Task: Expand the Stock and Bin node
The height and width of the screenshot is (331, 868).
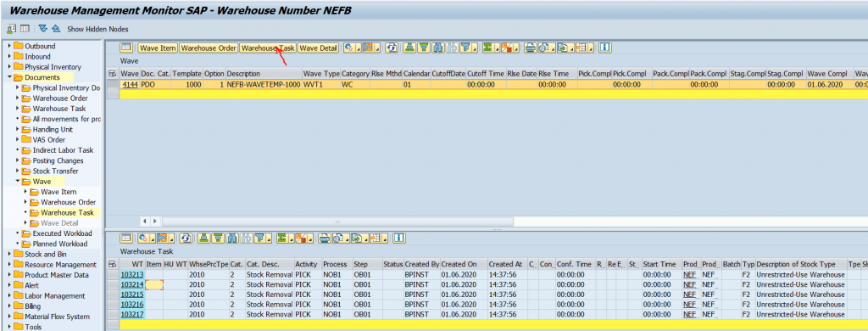Action: coord(9,254)
